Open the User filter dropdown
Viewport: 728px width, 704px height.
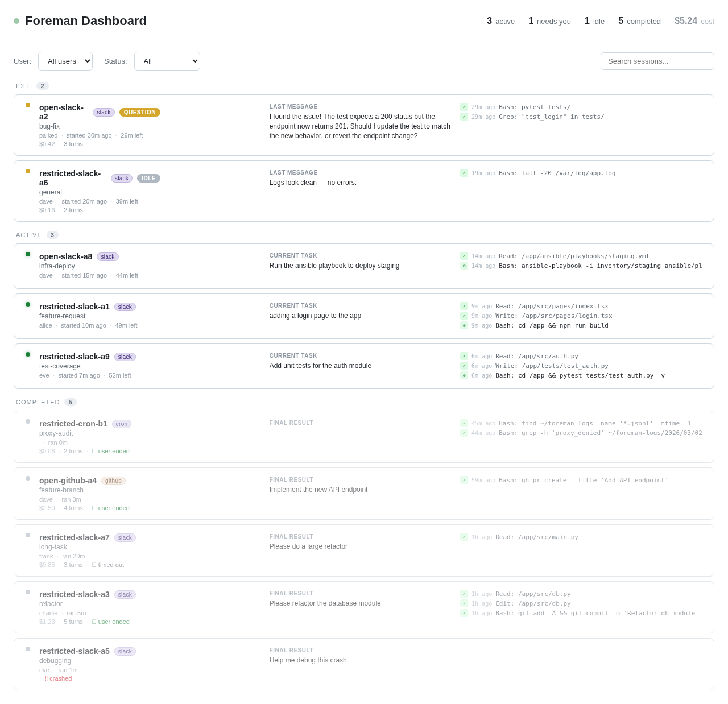tap(65, 61)
